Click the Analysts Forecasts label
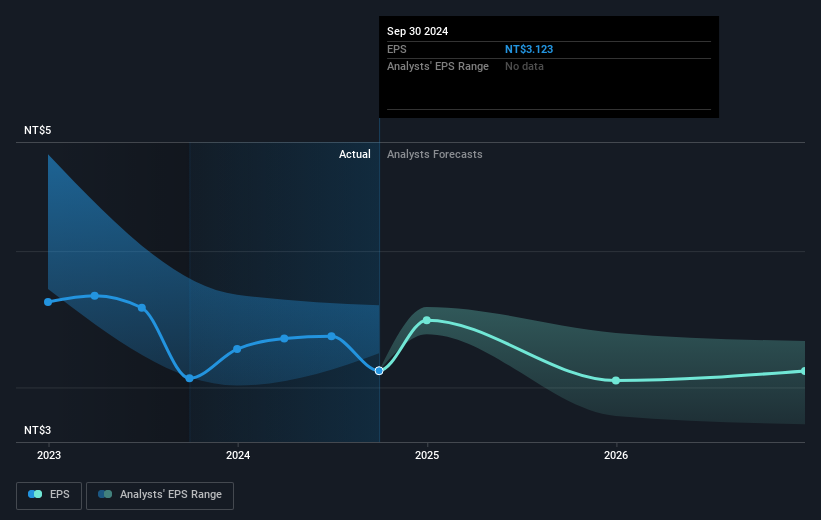Image resolution: width=821 pixels, height=520 pixels. tap(435, 154)
